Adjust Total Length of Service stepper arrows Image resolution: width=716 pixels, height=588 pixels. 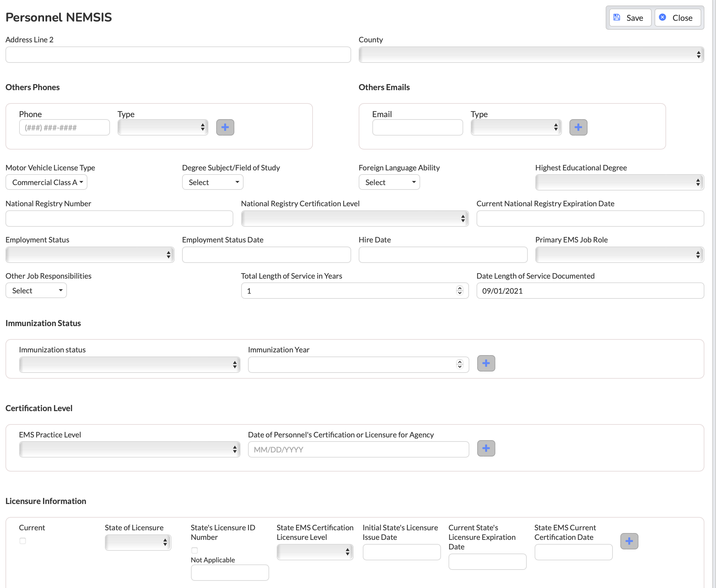[x=460, y=291]
